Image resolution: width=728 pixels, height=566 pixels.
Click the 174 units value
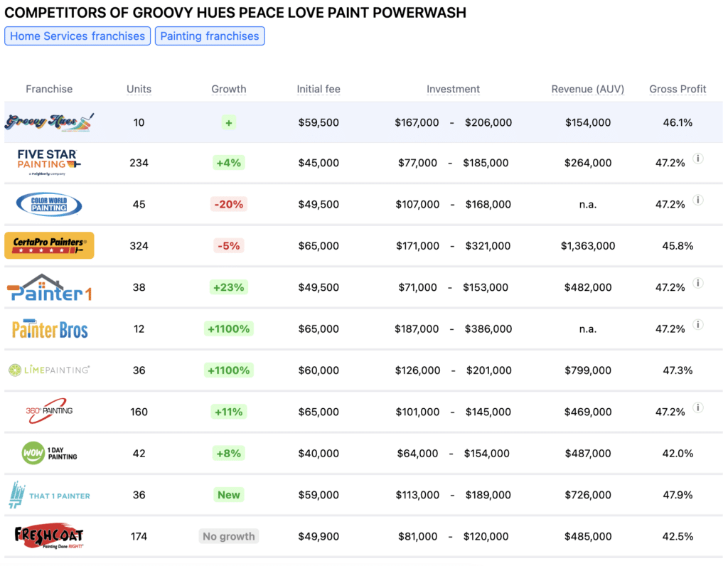139,536
